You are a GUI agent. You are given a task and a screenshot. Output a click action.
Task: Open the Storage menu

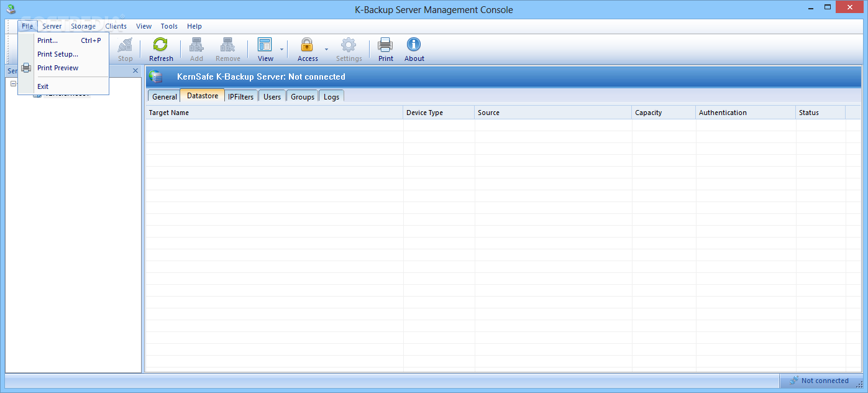click(83, 26)
